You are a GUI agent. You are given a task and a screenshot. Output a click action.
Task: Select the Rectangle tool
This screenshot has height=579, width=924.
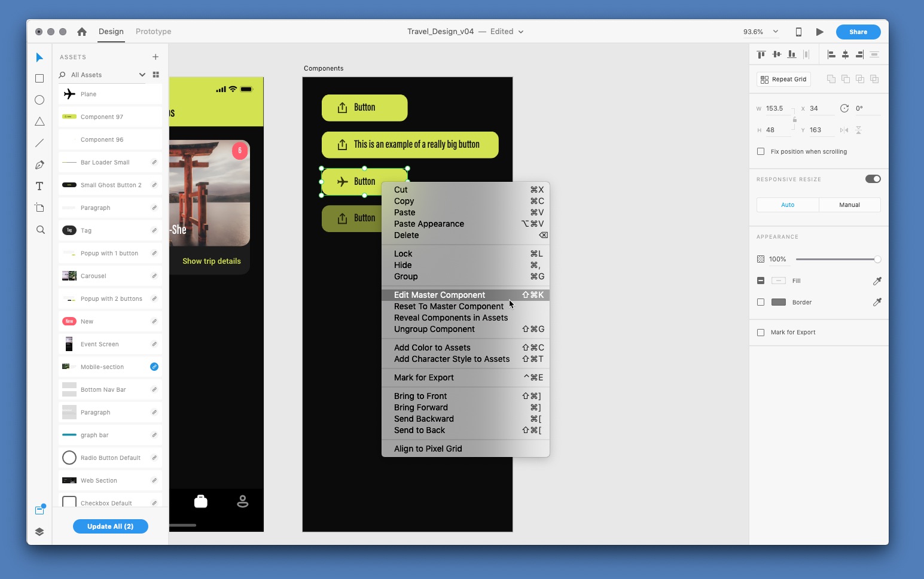point(39,78)
